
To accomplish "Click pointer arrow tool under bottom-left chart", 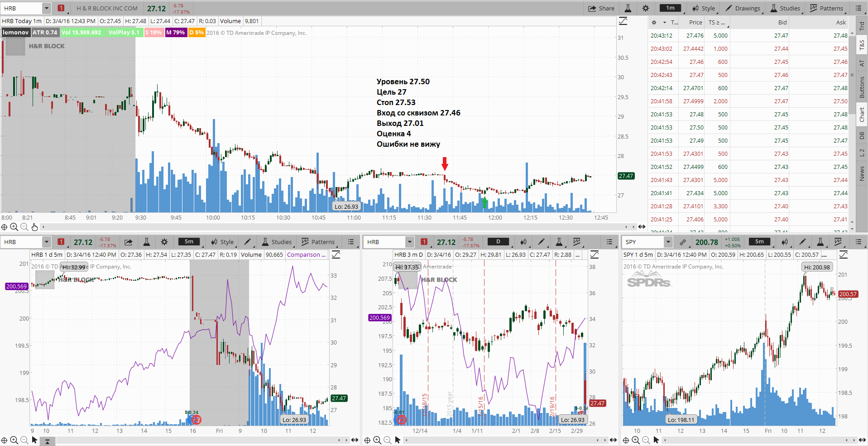I will 35,440.
